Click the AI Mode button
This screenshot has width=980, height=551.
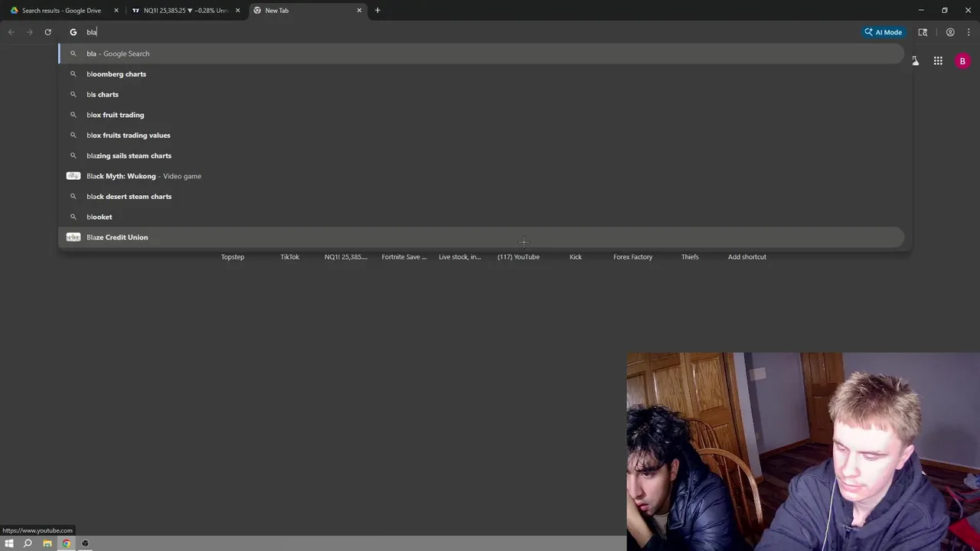[883, 32]
